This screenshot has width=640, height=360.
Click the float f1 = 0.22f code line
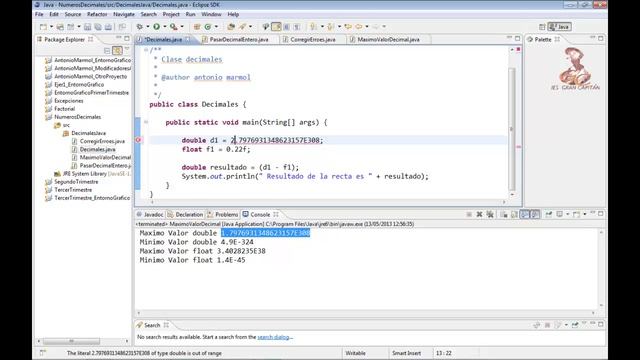tap(216, 149)
